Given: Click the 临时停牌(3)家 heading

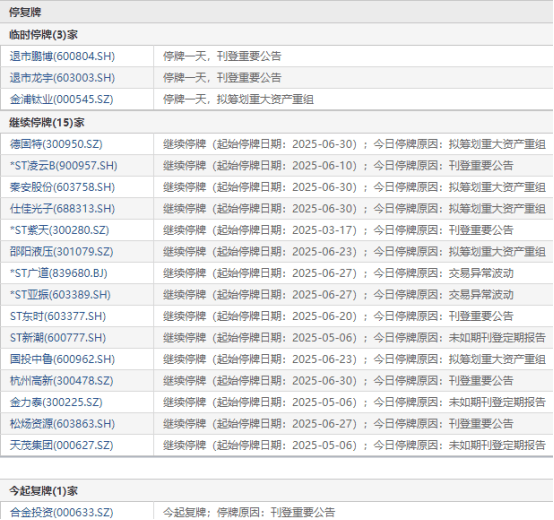Looking at the screenshot, I should (x=43, y=35).
